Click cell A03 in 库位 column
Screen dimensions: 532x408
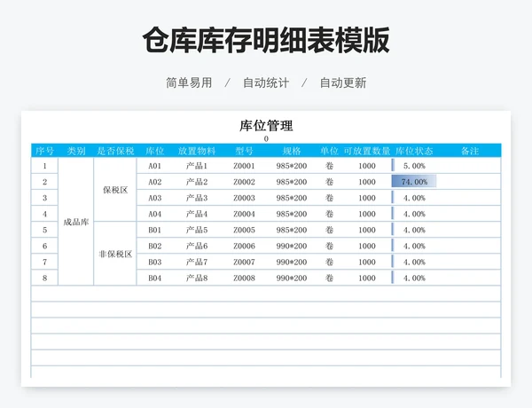pos(154,198)
